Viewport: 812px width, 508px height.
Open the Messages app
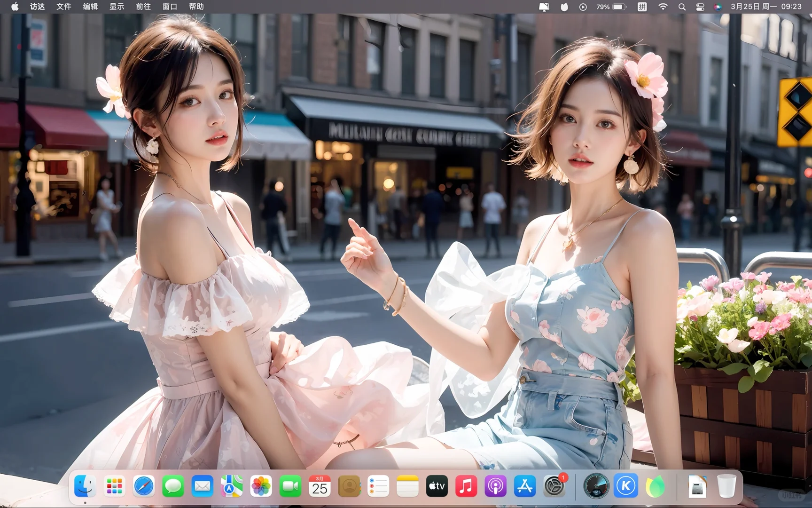[x=173, y=486]
